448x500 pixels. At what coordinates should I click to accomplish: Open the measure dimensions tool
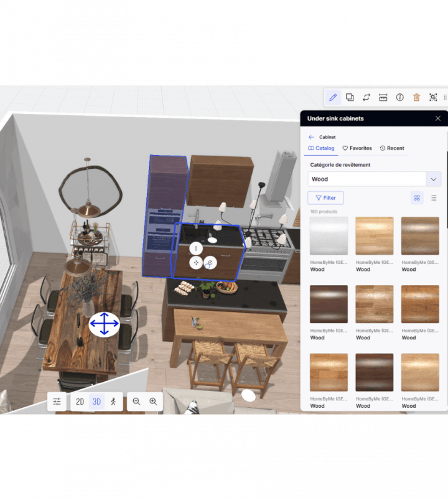click(383, 97)
